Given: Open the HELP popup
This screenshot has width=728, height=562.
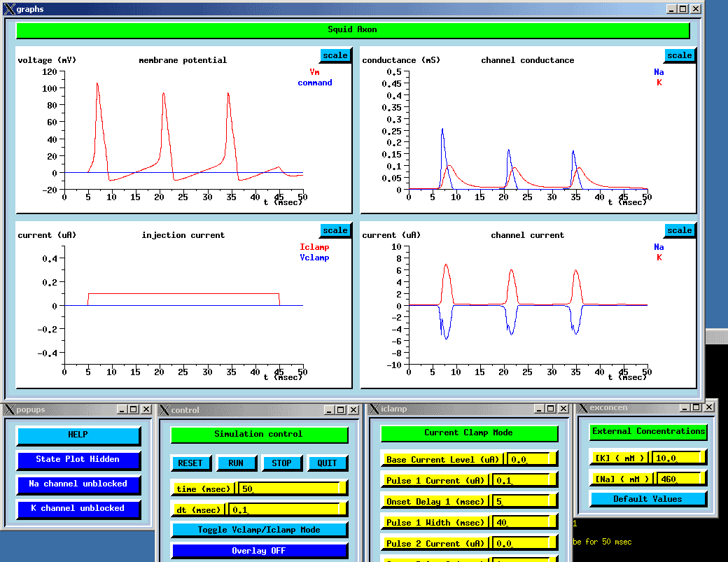Looking at the screenshot, I should (78, 435).
